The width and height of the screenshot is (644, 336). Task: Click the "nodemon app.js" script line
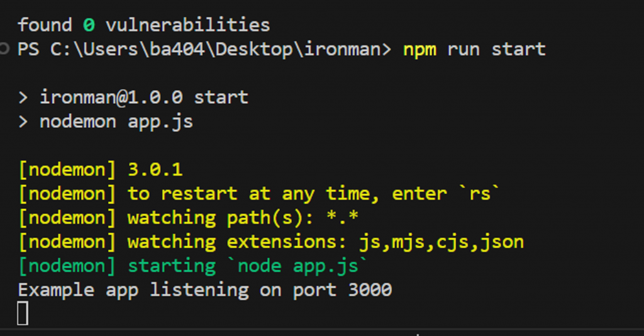point(106,122)
